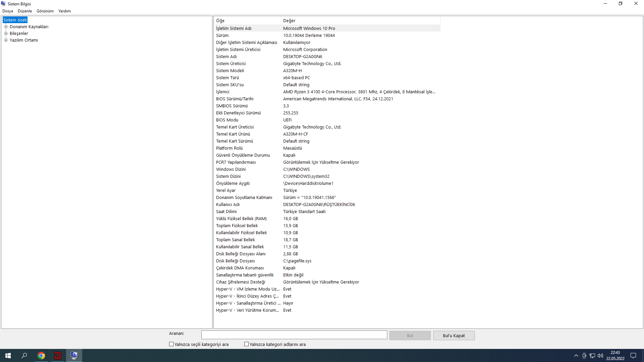
Task: Select the Kullanıcı Adı row
Action: (x=327, y=205)
